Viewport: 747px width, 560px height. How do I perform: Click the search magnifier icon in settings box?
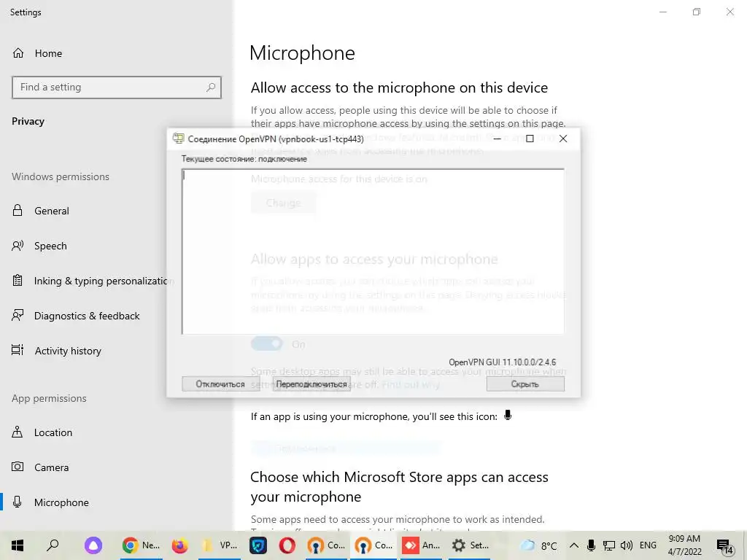[x=211, y=87]
